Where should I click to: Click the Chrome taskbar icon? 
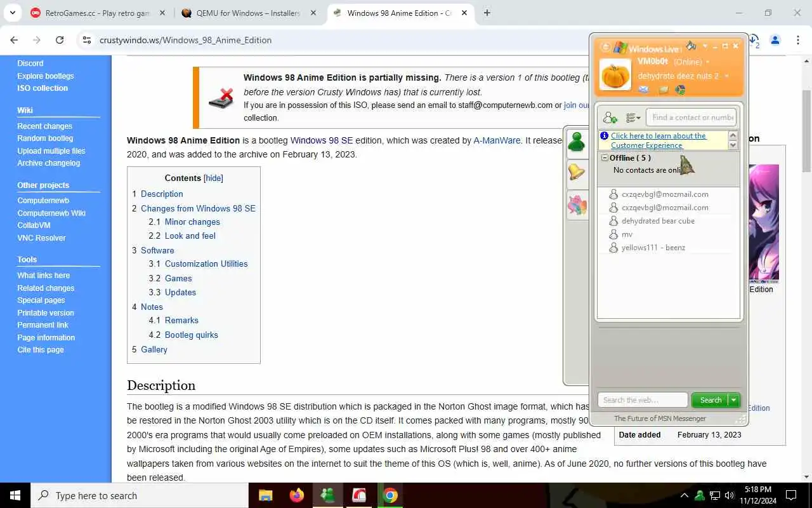pyautogui.click(x=390, y=495)
